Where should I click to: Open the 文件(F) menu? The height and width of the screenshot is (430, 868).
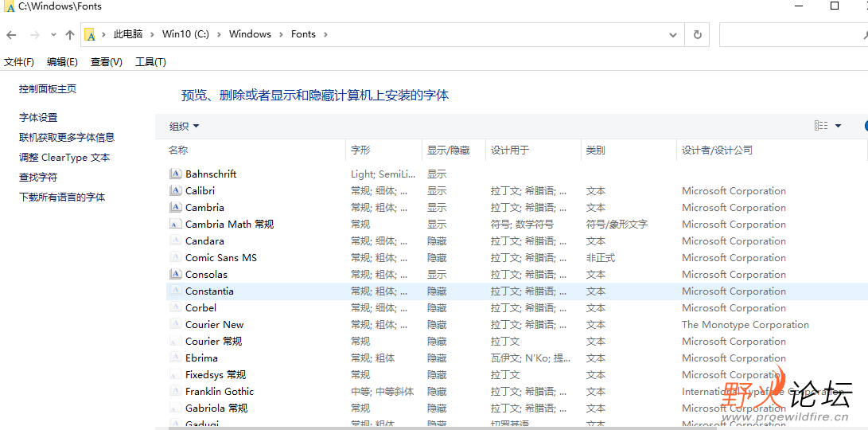[x=19, y=62]
